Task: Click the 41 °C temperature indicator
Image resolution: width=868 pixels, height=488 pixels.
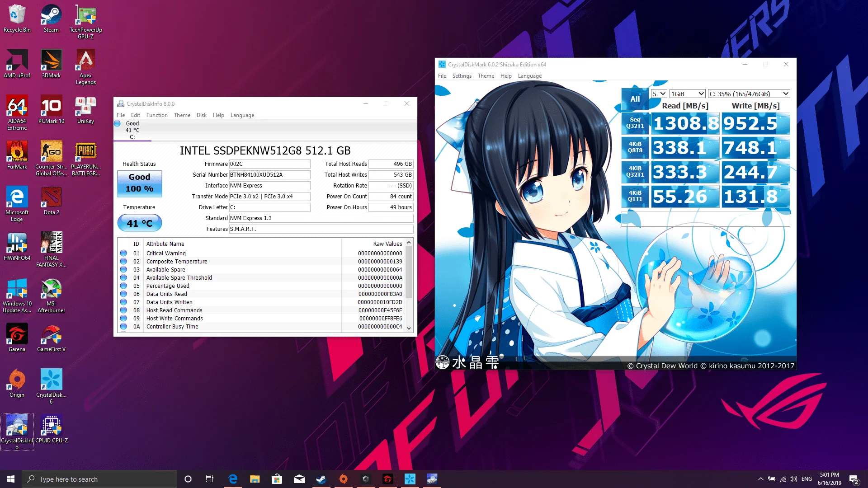Action: [x=139, y=223]
